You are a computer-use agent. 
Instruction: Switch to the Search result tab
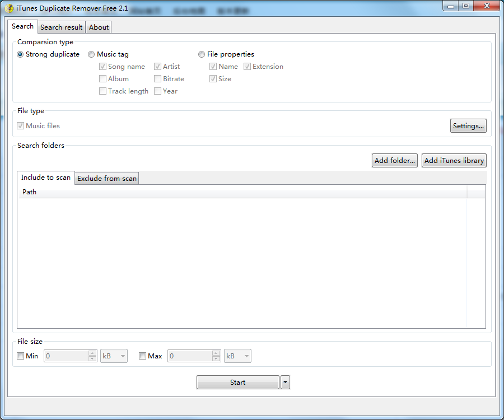tap(62, 27)
